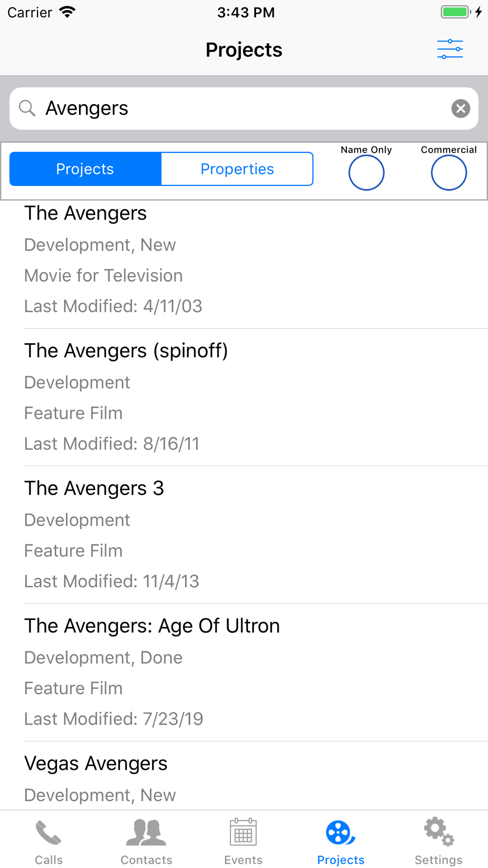The width and height of the screenshot is (488, 868).
Task: Switch to the Properties segment
Action: pyautogui.click(x=237, y=169)
